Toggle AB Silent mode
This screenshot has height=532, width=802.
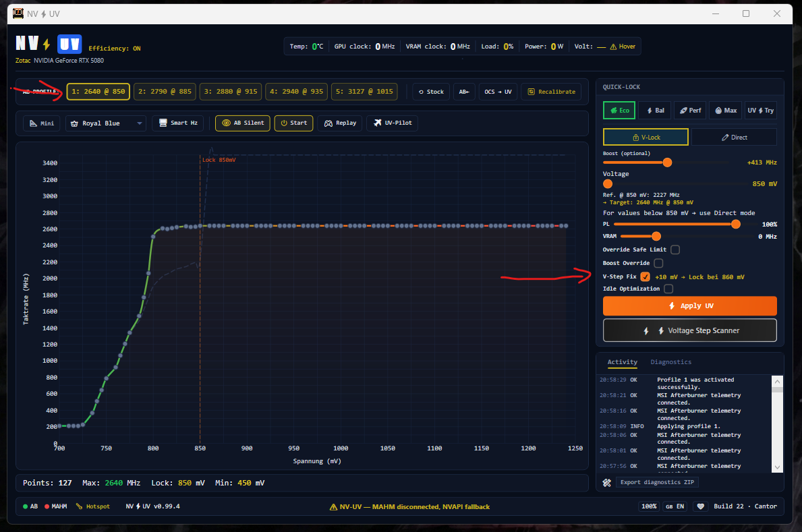point(242,123)
